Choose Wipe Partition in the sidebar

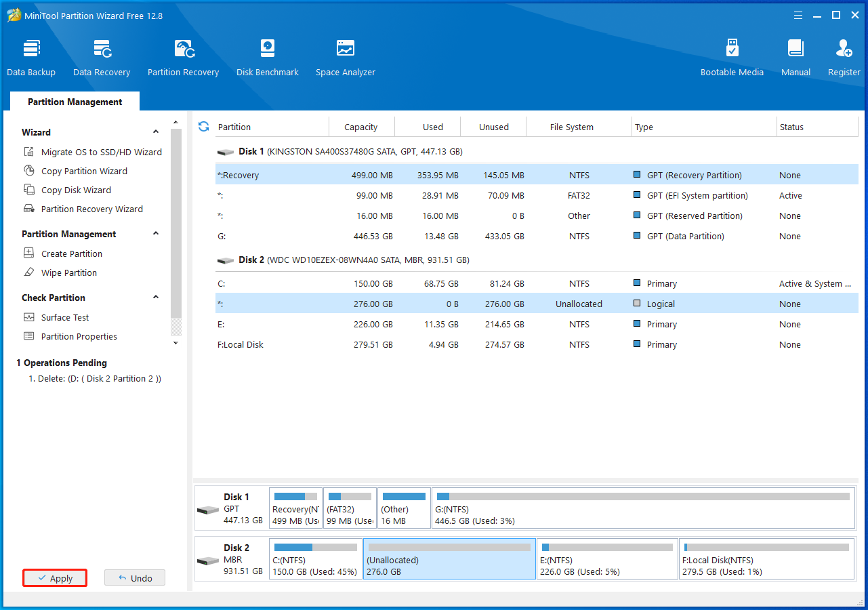pyautogui.click(x=60, y=272)
